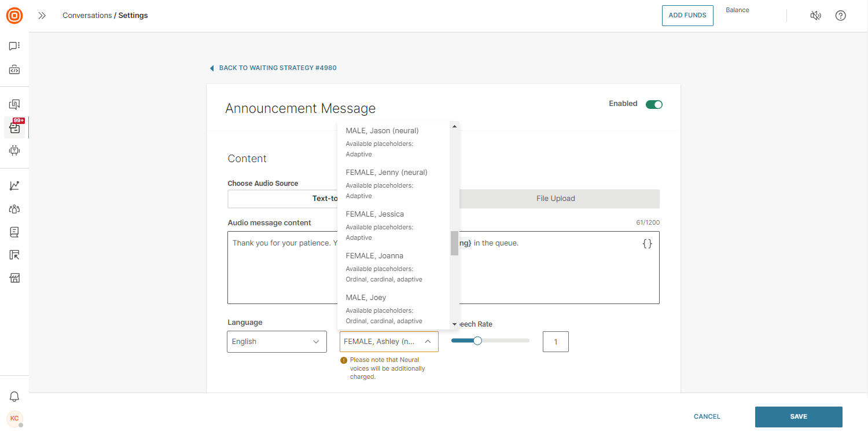The width and height of the screenshot is (868, 439).
Task: Click the CANCEL button
Action: [x=707, y=417]
